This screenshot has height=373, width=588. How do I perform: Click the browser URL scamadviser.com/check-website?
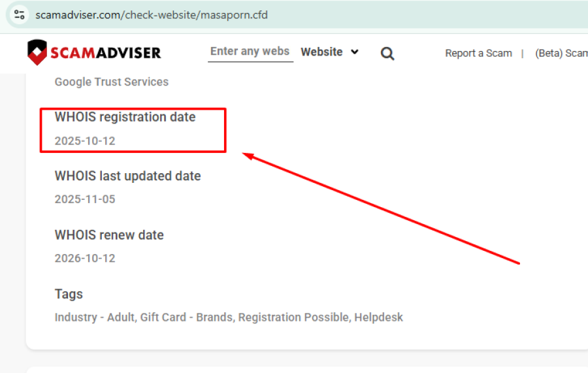click(152, 15)
